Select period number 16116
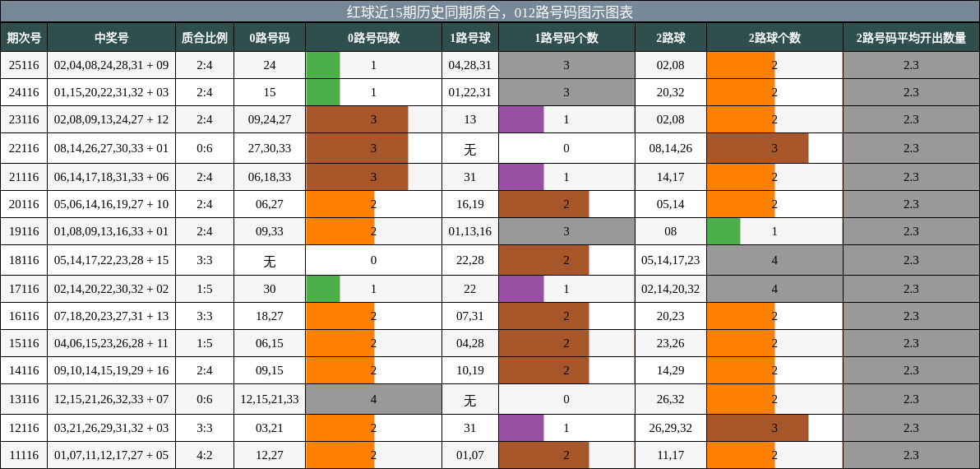 pyautogui.click(x=24, y=316)
